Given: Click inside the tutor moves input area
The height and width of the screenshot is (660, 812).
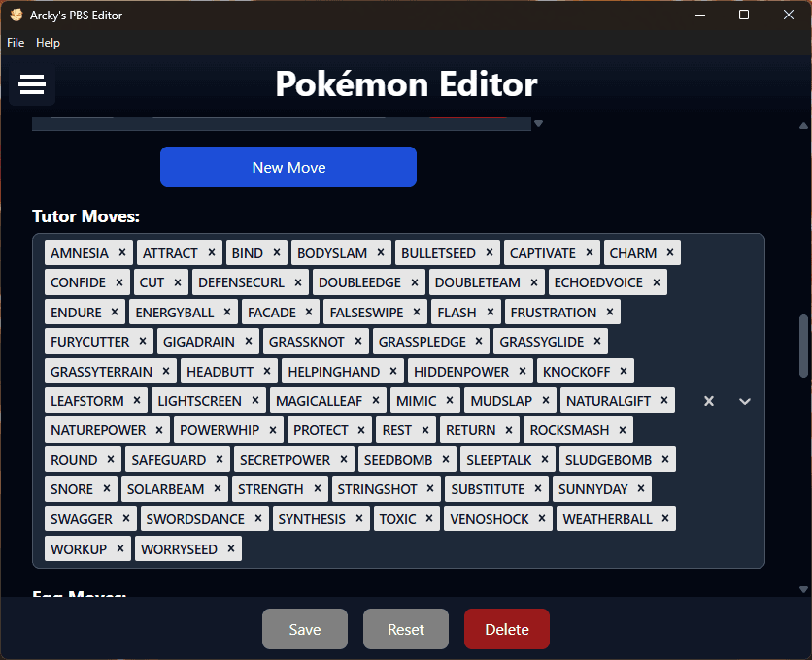Looking at the screenshot, I should pyautogui.click(x=466, y=549).
